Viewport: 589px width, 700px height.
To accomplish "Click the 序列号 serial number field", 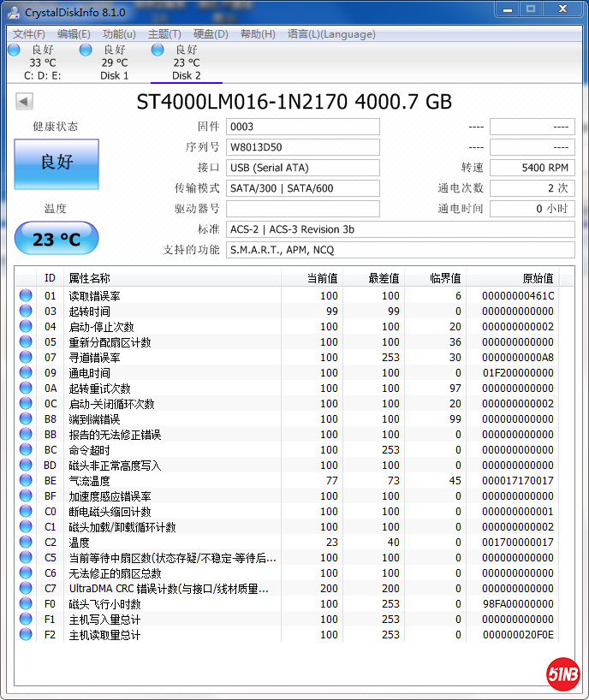I will click(x=303, y=147).
